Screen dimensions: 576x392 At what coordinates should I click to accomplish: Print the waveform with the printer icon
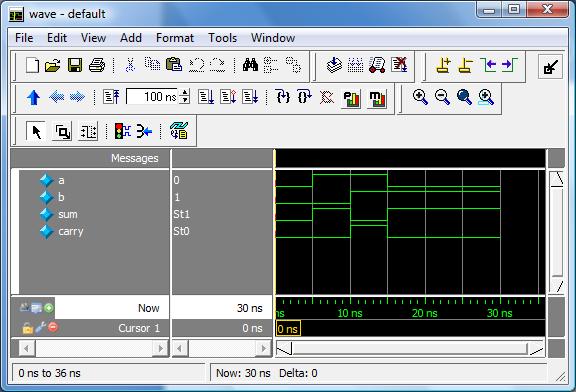click(x=97, y=66)
